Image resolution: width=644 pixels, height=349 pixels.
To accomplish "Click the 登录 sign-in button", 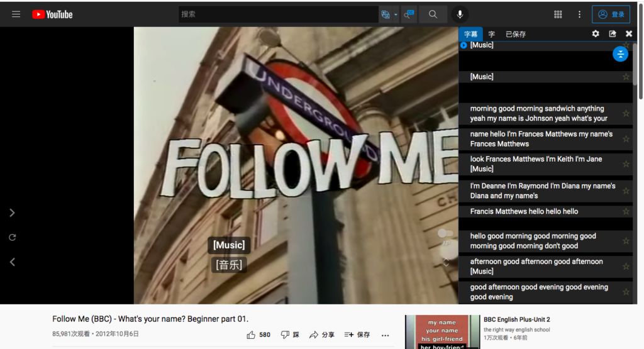I will tap(611, 14).
